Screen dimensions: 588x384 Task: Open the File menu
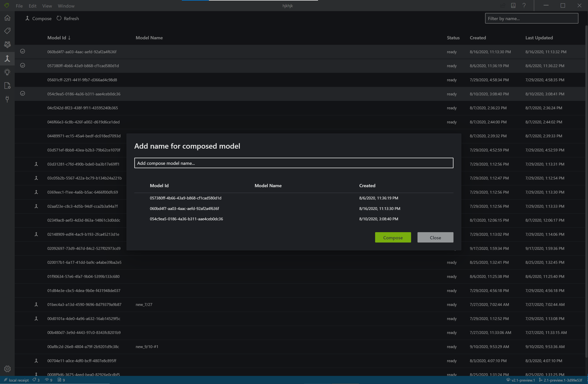coord(19,6)
